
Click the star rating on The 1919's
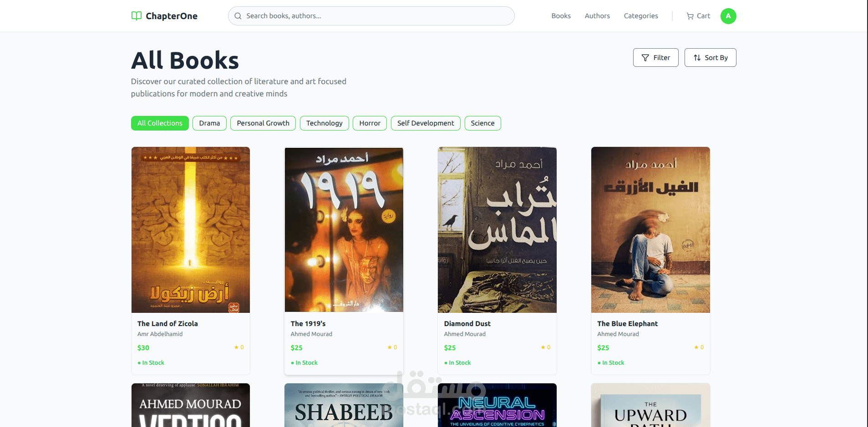392,347
